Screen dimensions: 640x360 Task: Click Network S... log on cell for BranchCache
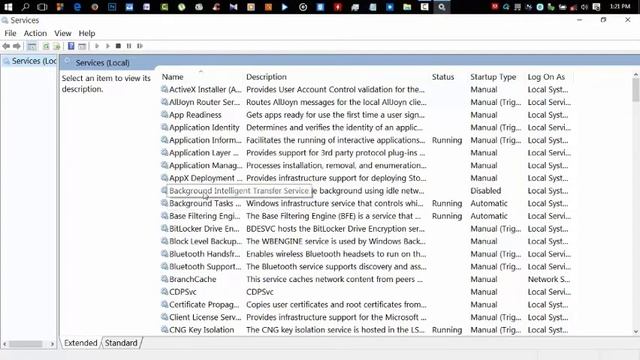point(549,279)
